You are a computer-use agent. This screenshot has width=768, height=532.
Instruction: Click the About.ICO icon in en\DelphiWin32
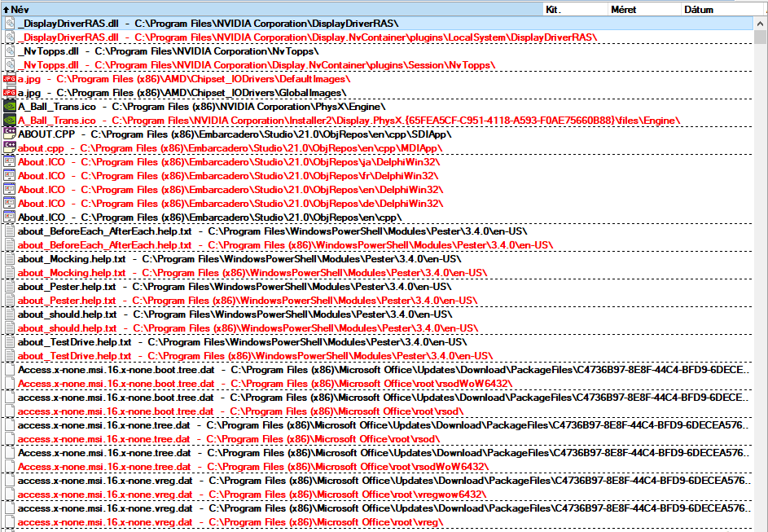click(9, 189)
